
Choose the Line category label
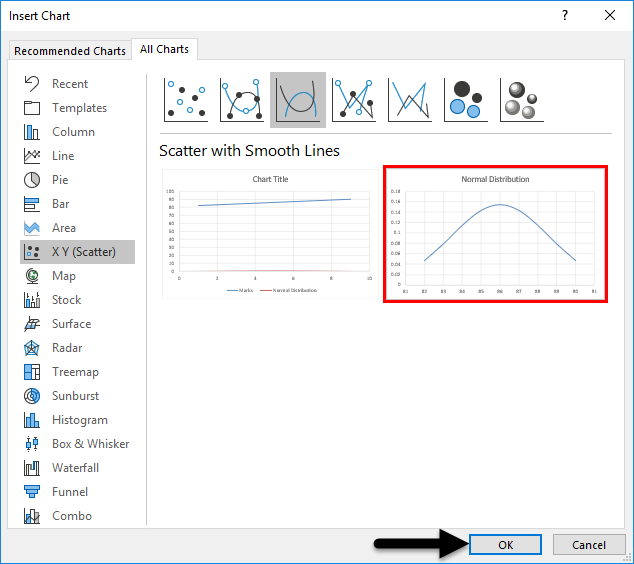(x=63, y=156)
